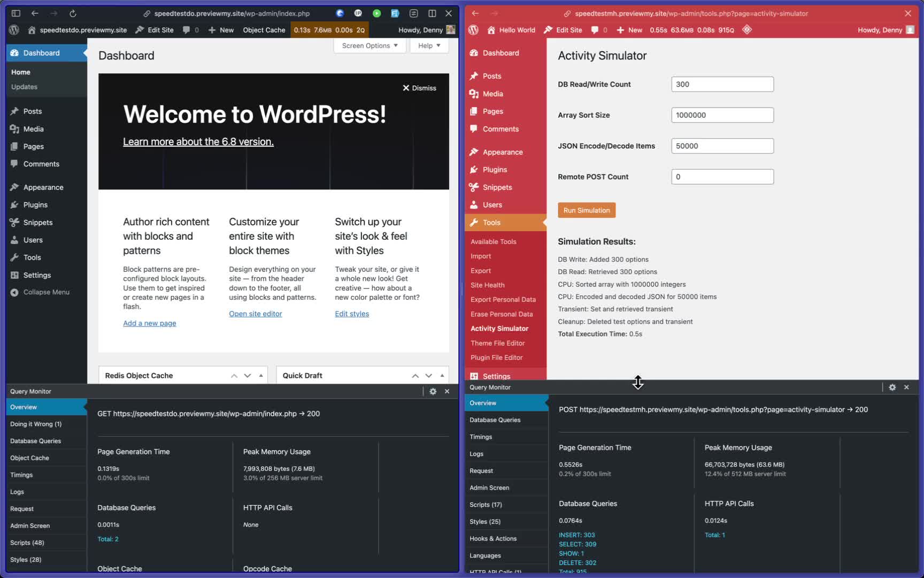Click the DB Read/Write Count field
The image size is (924, 578).
point(722,84)
